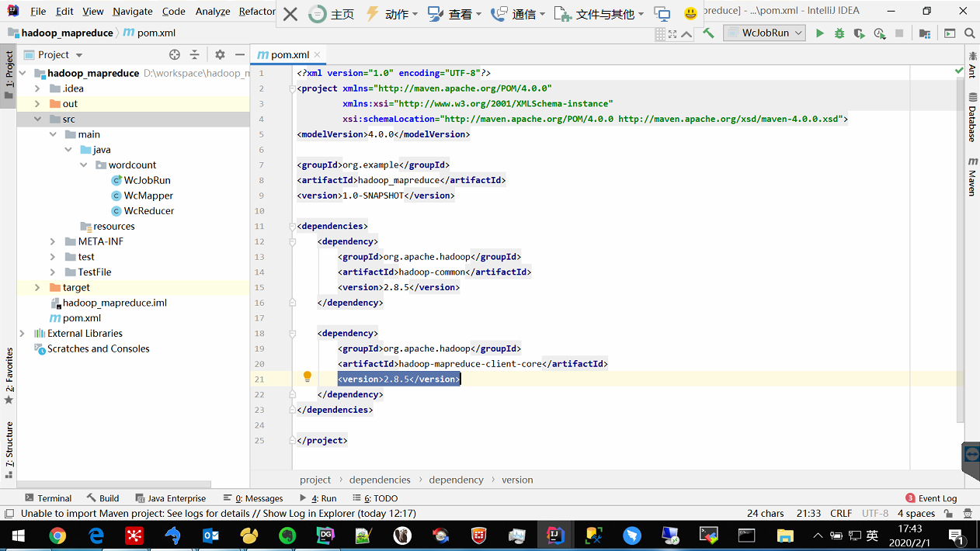Viewport: 980px width, 551px height.
Task: Click the run anything terminal icon
Action: (x=950, y=33)
